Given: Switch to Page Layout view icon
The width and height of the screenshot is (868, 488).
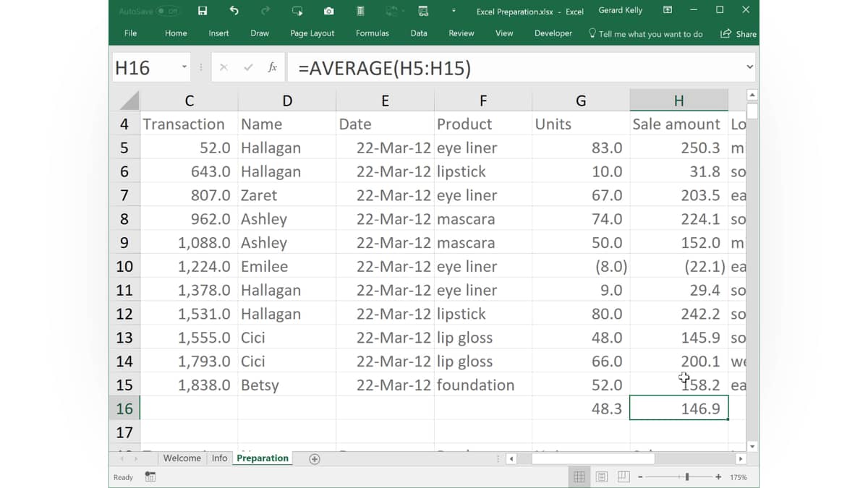Looking at the screenshot, I should [x=602, y=477].
